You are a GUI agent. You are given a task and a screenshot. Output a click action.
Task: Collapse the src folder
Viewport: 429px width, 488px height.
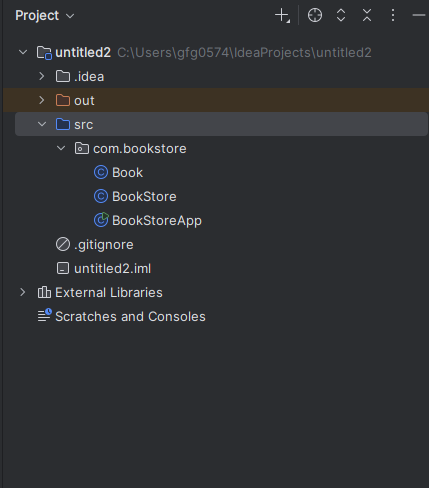tap(42, 124)
